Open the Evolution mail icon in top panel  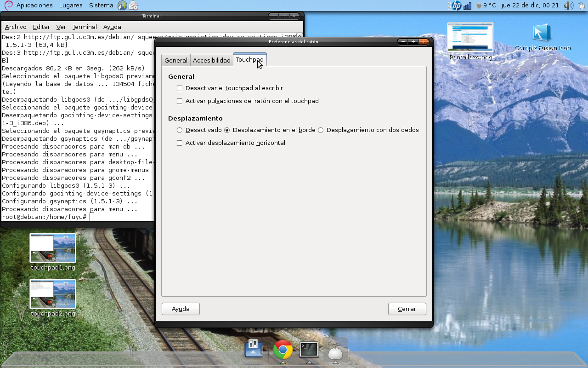[133, 5]
